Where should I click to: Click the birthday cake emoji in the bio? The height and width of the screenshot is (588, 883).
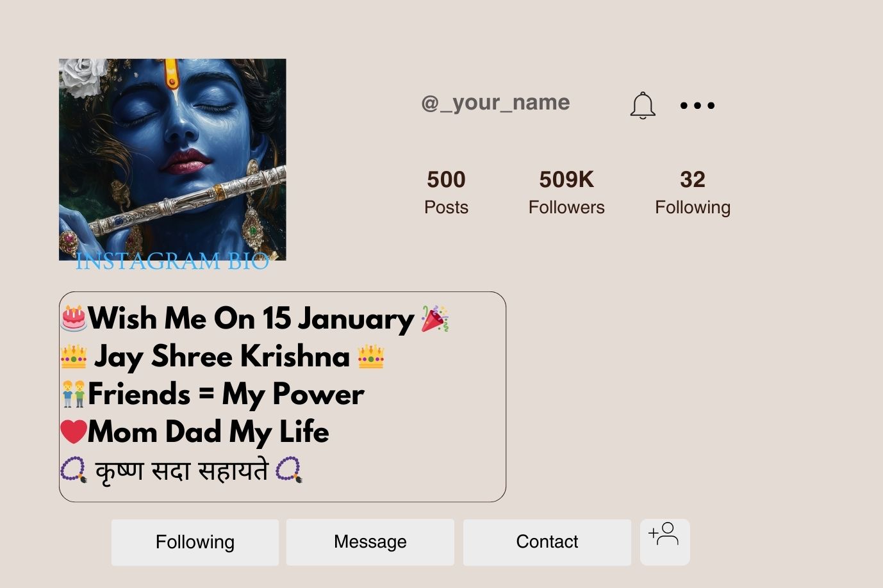tap(74, 318)
